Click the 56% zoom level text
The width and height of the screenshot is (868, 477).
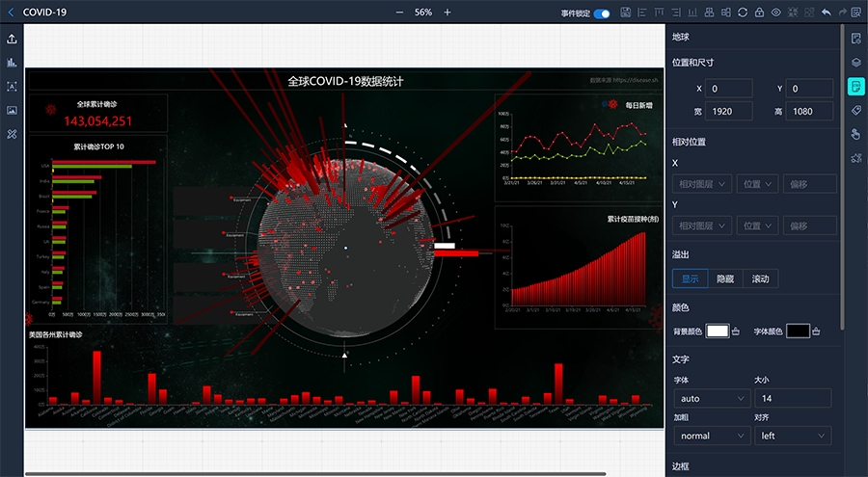click(423, 13)
